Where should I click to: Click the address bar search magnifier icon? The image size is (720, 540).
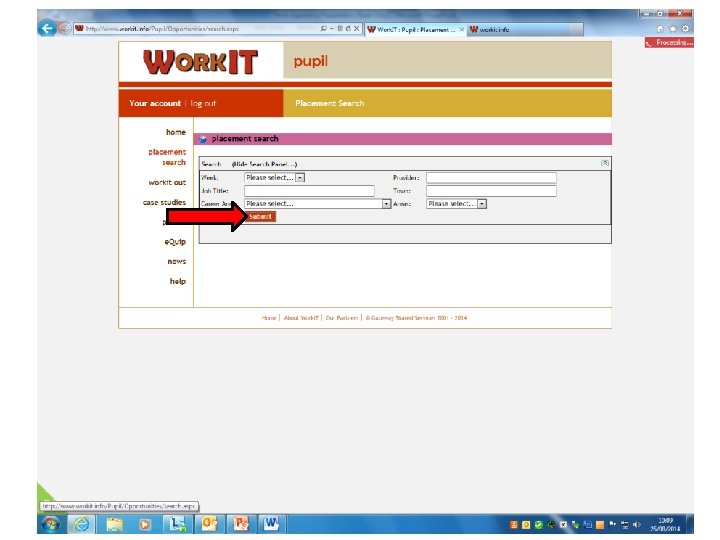(323, 28)
